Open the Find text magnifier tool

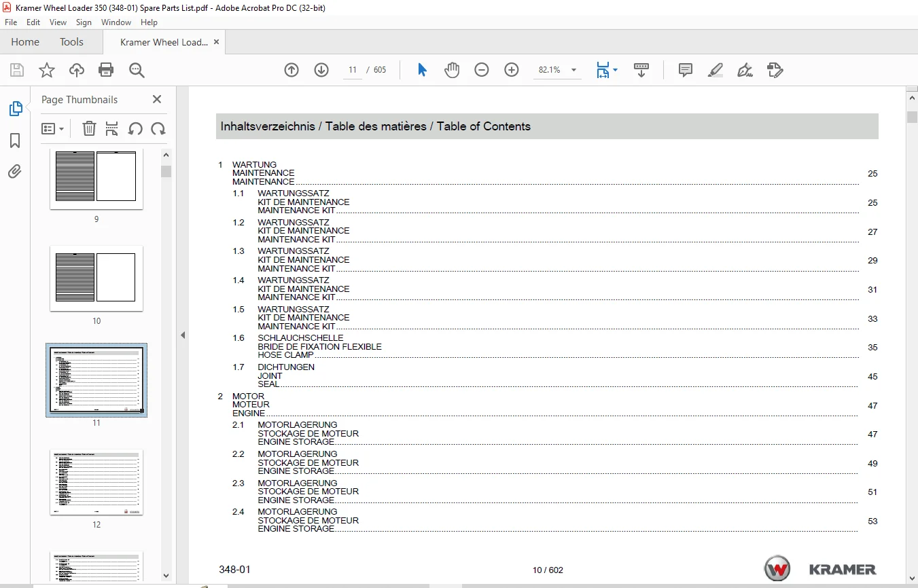point(137,70)
